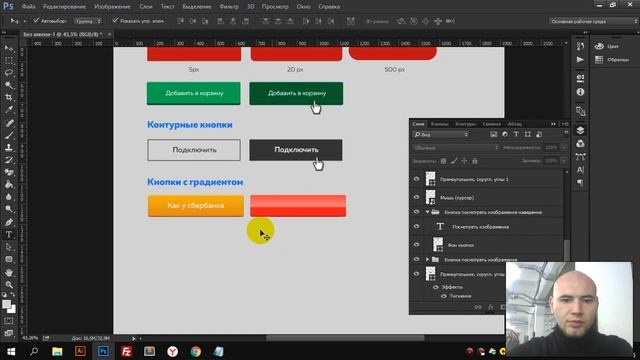The image size is (640, 360).
Task: Click the link layers icon
Action: 478,307
